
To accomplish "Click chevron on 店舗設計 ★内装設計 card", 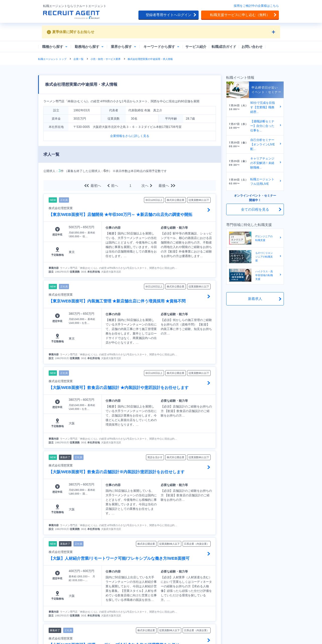I will point(209,383).
